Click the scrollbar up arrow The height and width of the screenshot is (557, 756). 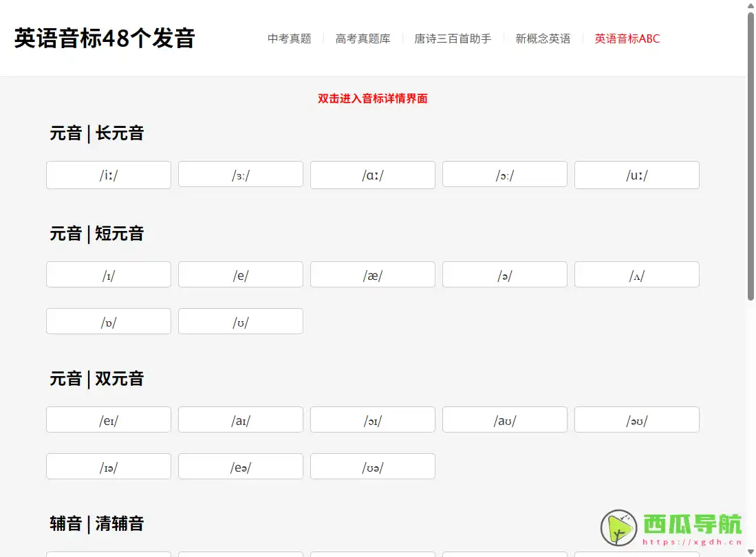(x=749, y=7)
